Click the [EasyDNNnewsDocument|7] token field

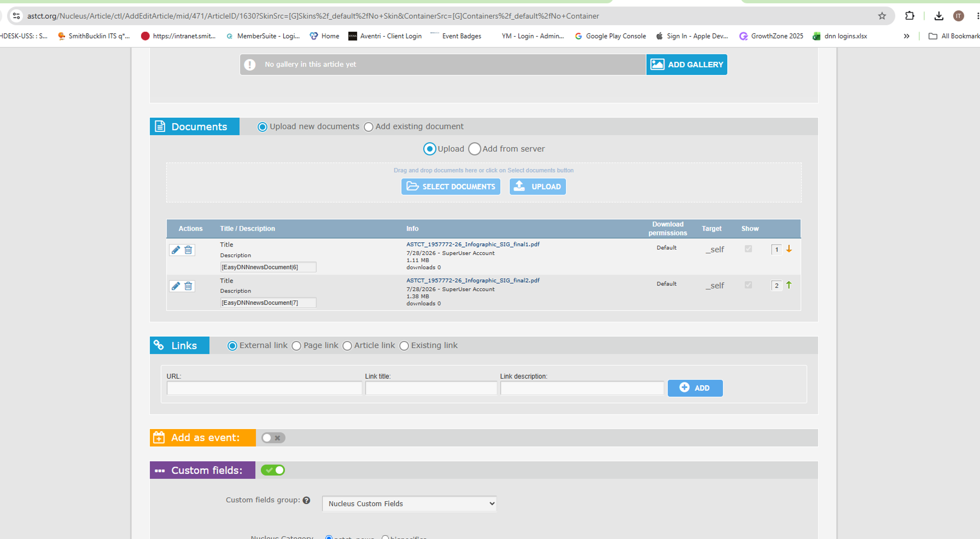268,303
